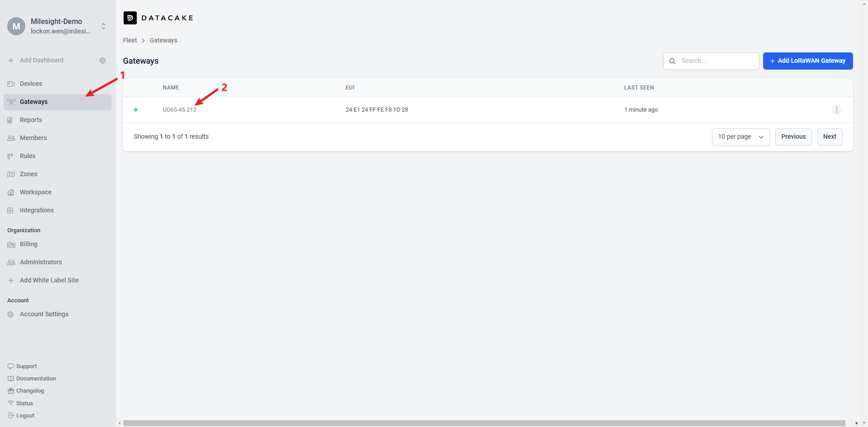Click the Previous page button

click(x=793, y=137)
